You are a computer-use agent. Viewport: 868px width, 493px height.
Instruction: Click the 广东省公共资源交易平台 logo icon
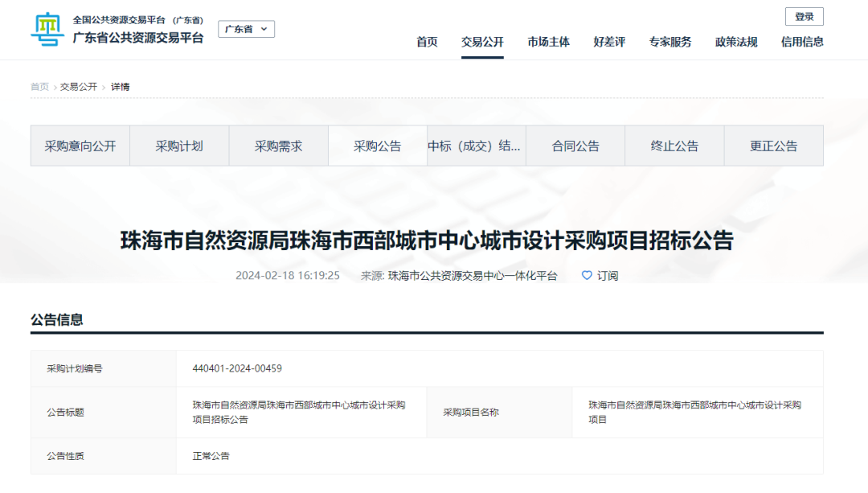tap(46, 28)
